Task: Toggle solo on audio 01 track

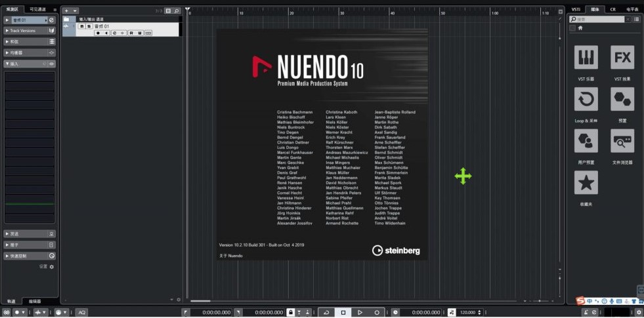Action: (x=89, y=26)
